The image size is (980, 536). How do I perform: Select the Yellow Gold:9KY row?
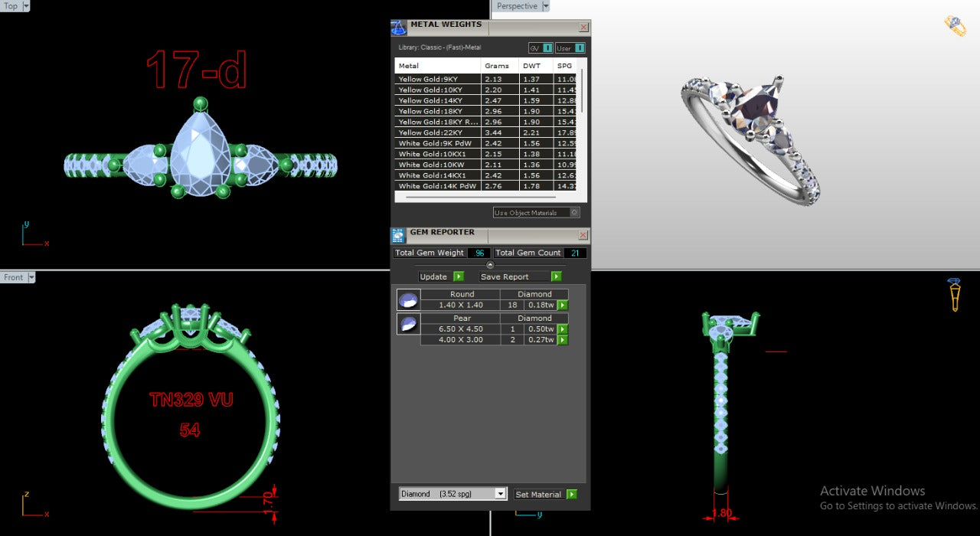[486, 79]
